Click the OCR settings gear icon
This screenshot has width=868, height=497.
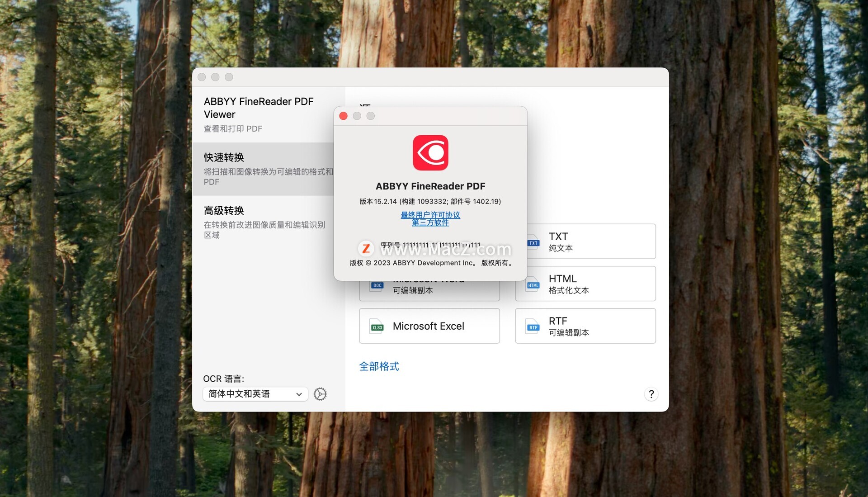(x=320, y=394)
